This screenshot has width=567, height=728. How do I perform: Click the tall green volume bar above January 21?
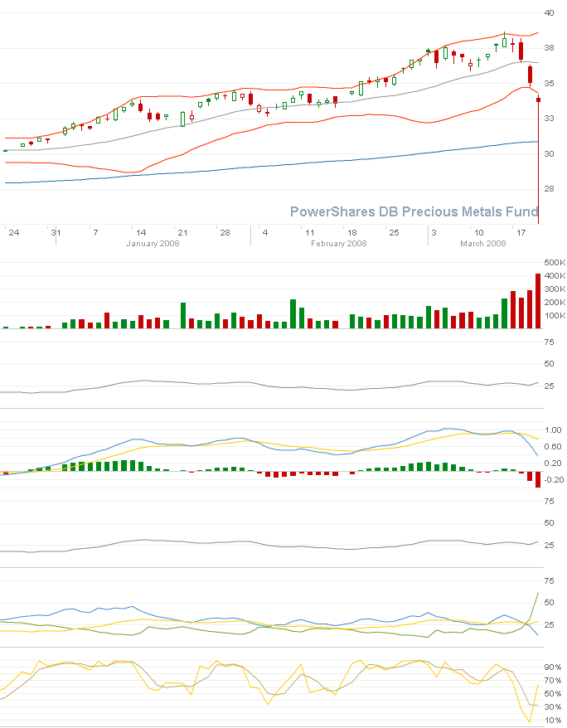point(183,316)
